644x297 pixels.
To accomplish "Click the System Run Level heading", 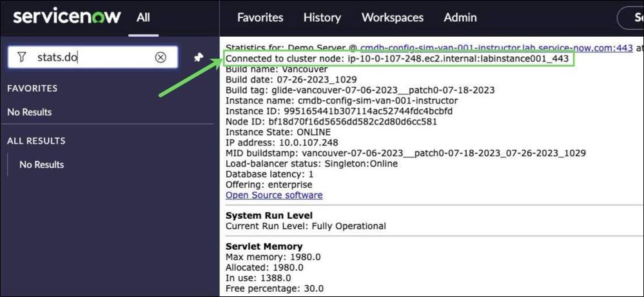I will click(269, 216).
